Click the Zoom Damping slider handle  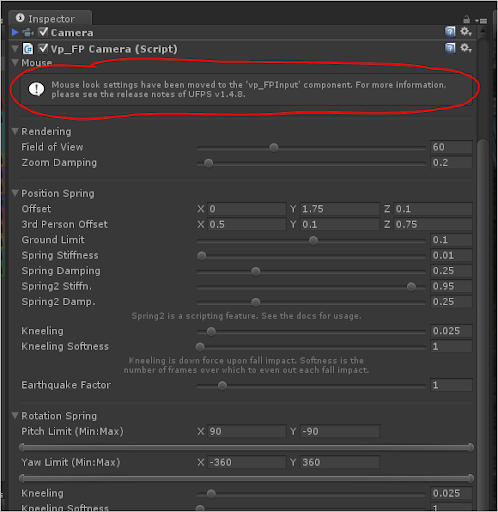(208, 163)
